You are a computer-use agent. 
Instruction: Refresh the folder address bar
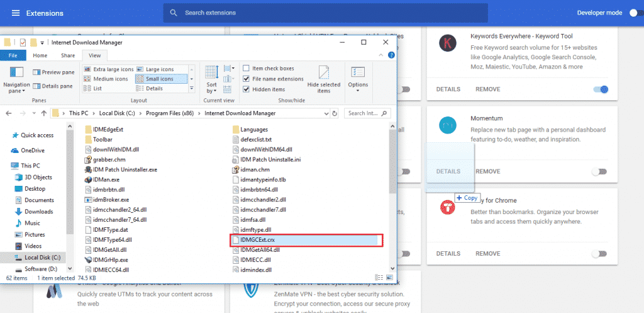pyautogui.click(x=334, y=113)
